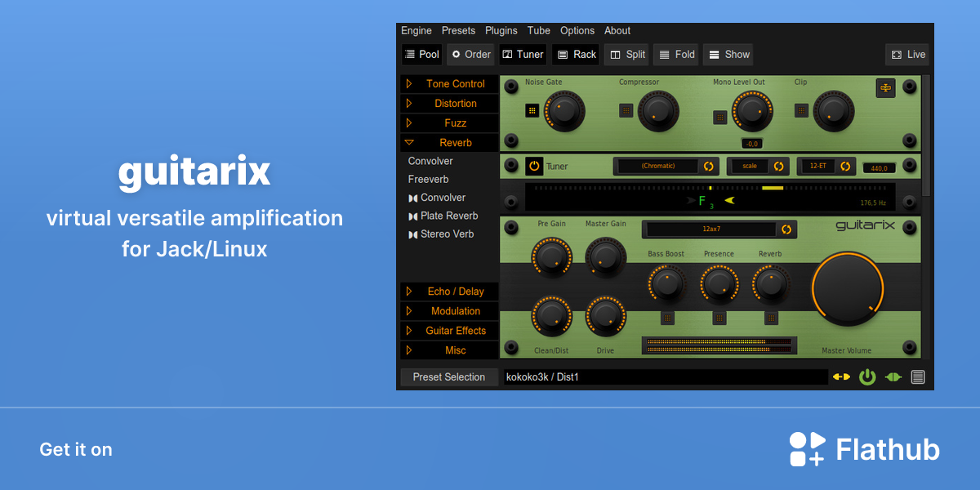Screen dimensions: 980x490
Task: Open the About menu
Action: [x=617, y=31]
